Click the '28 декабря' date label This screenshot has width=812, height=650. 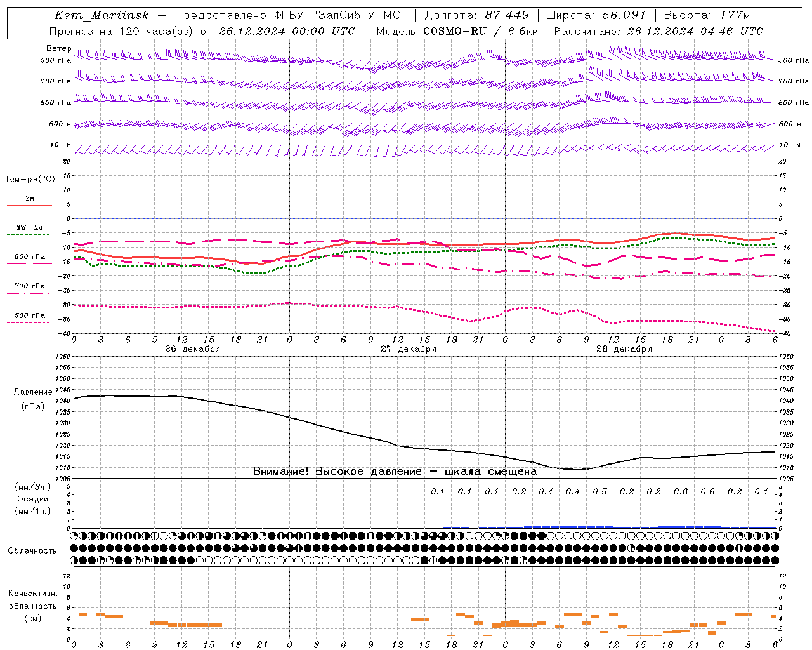click(624, 349)
